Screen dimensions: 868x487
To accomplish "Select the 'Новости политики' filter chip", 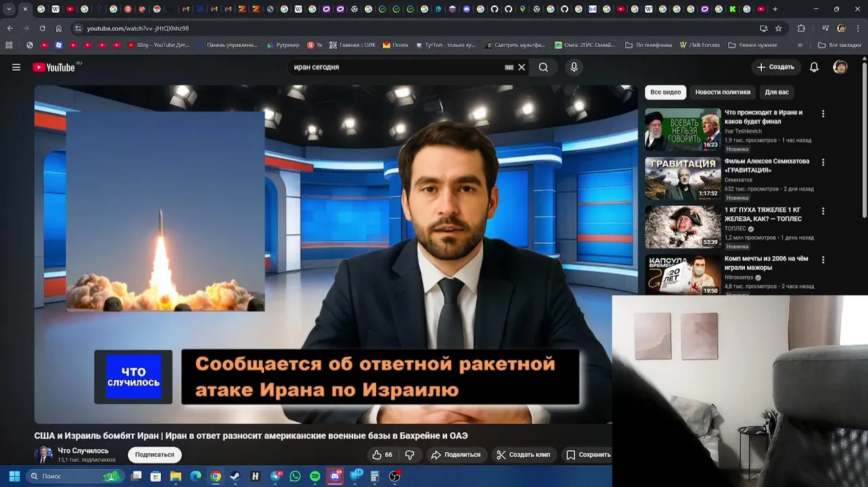I will 723,92.
